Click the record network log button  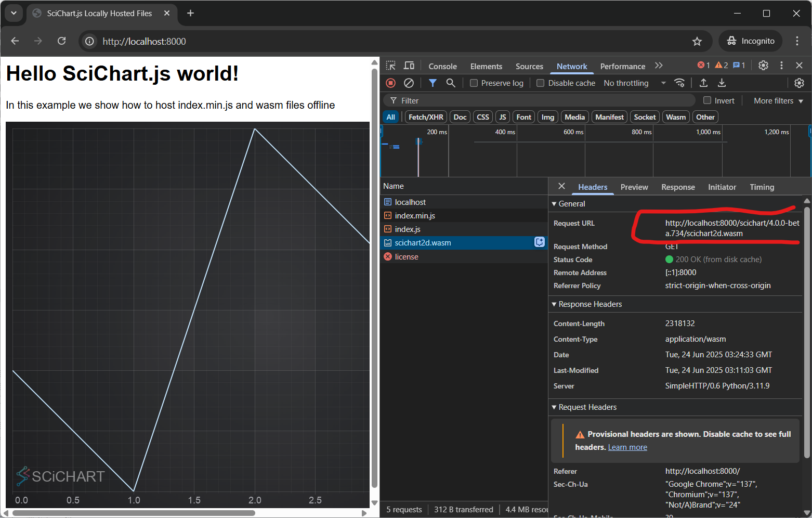pyautogui.click(x=391, y=83)
